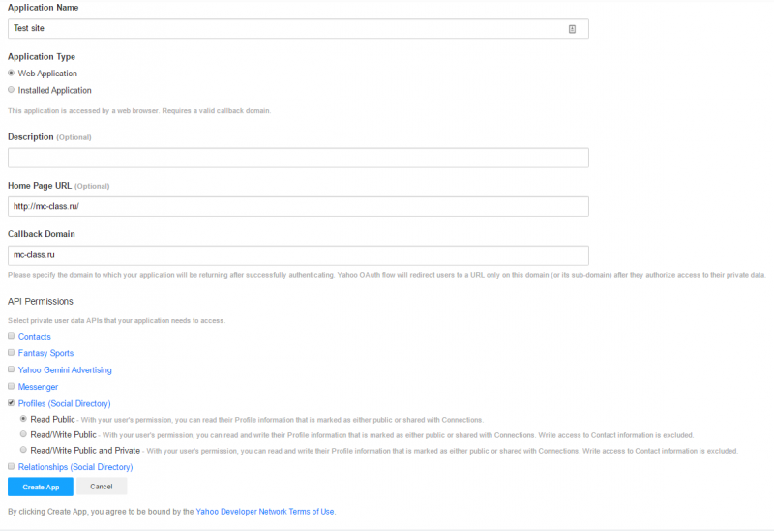Uncheck Profiles (Social Directory) checkbox
Screen dimensions: 774x532
pos(11,402)
